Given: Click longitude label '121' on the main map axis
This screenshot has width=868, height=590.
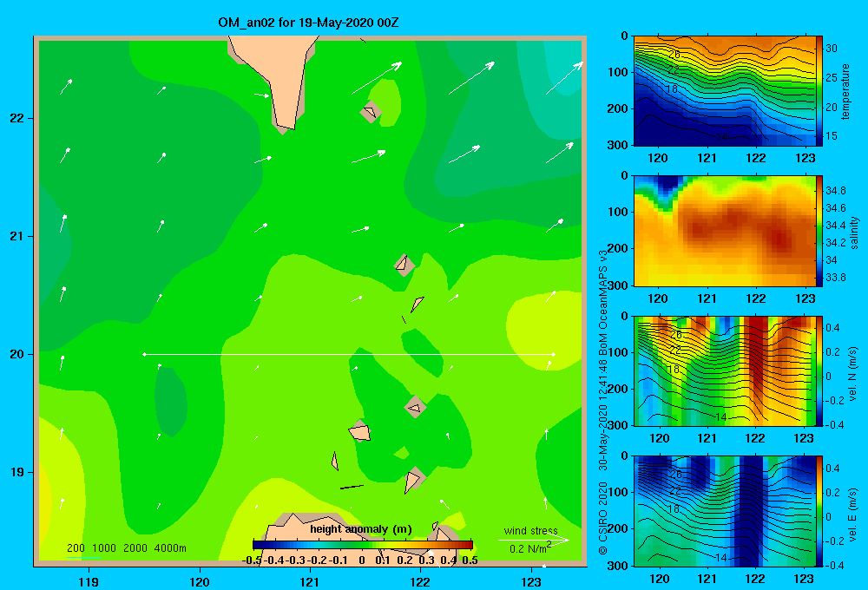Looking at the screenshot, I should tap(310, 581).
